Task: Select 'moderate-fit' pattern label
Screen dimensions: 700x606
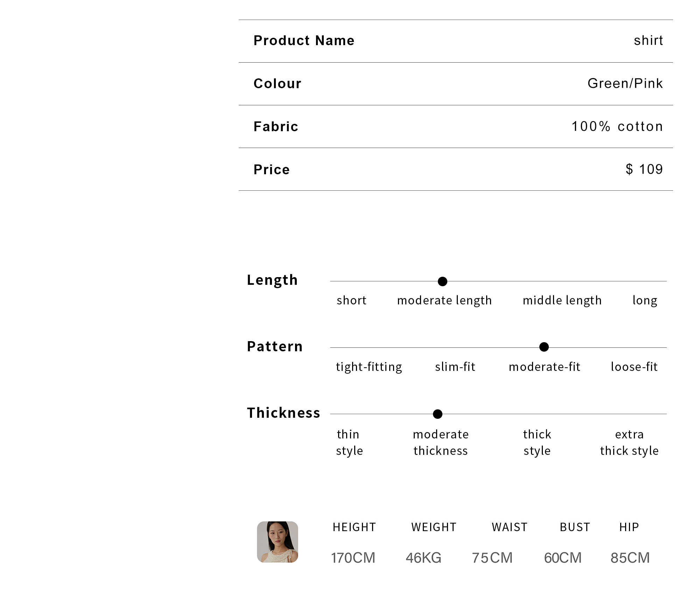Action: pyautogui.click(x=545, y=367)
